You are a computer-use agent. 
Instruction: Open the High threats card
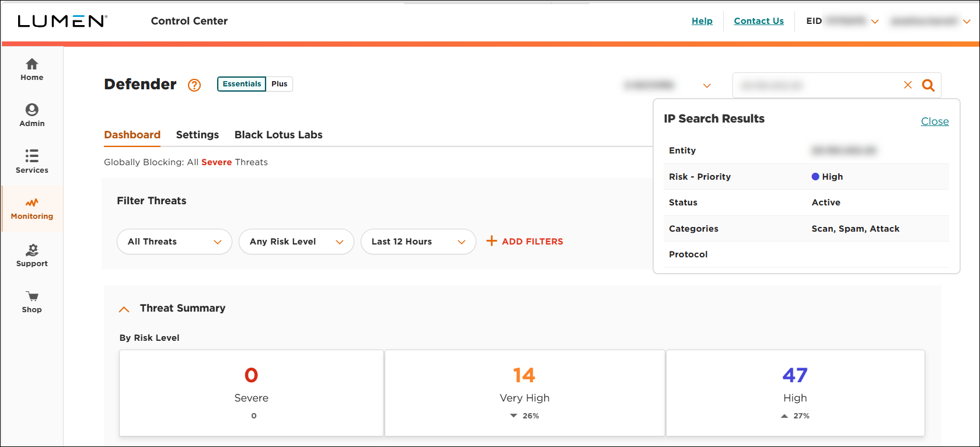[x=796, y=393]
